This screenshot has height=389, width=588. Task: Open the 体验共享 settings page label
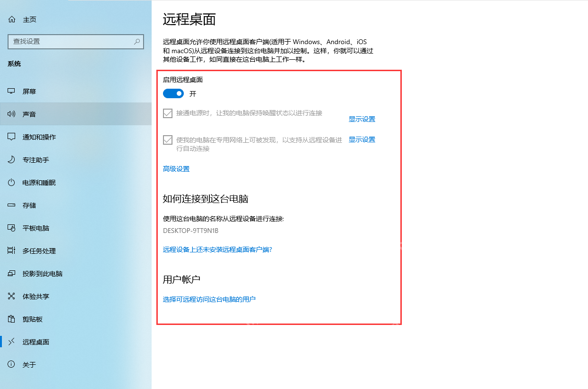[36, 296]
